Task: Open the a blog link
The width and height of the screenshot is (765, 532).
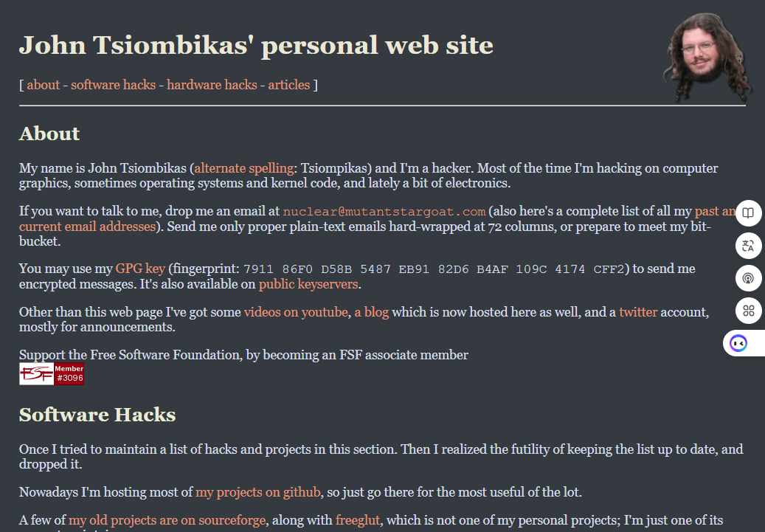Action: click(372, 312)
